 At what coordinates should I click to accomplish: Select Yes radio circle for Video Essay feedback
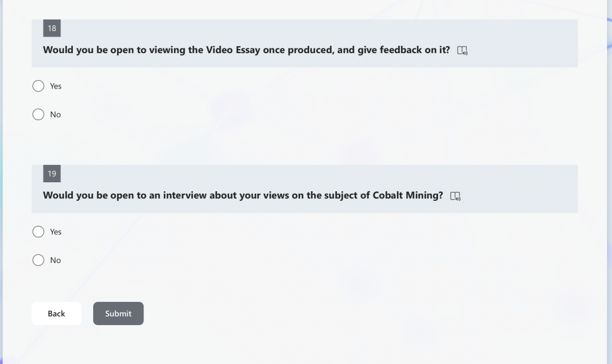38,86
